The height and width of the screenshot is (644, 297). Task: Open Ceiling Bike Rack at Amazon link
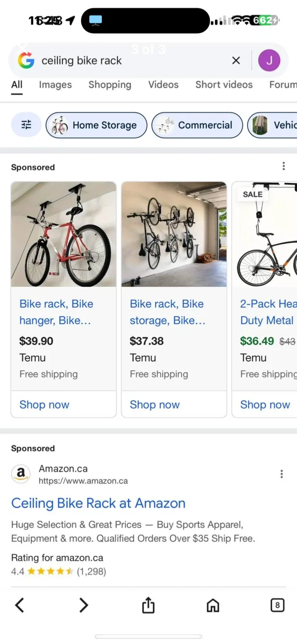click(98, 503)
